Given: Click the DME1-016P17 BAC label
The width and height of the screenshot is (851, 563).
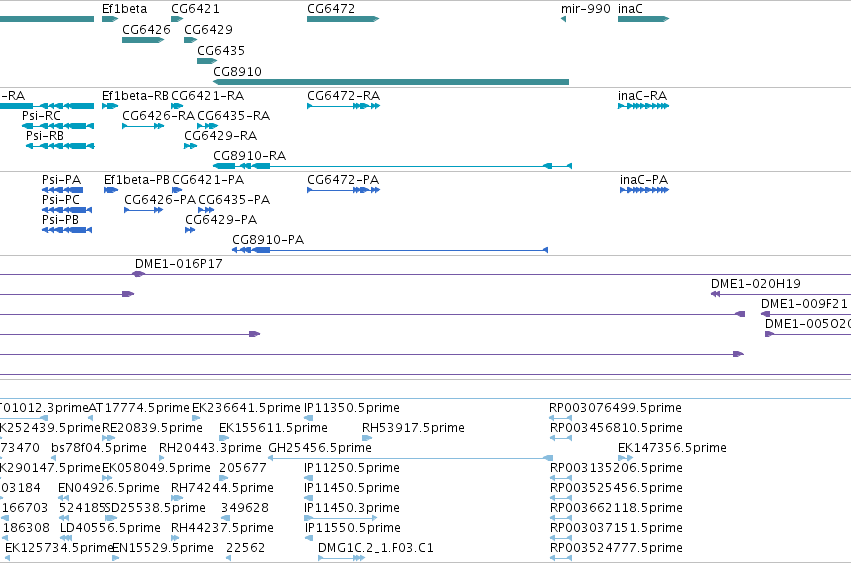Looking at the screenshot, I should pyautogui.click(x=179, y=264).
